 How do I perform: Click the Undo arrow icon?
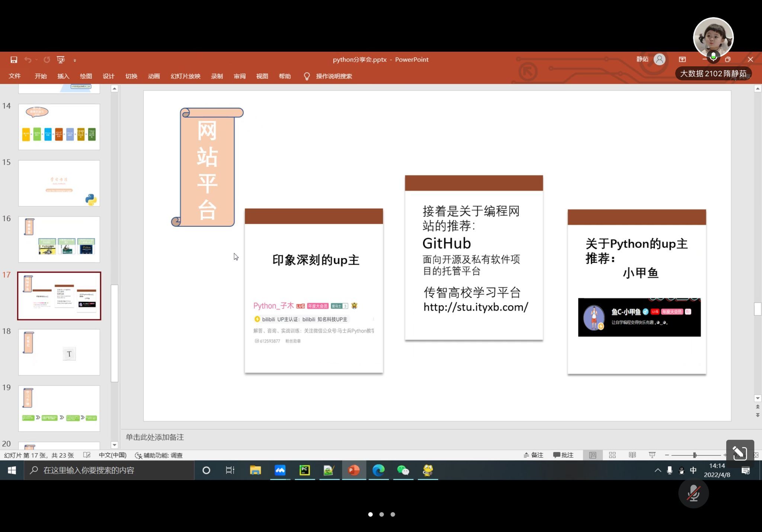click(28, 59)
